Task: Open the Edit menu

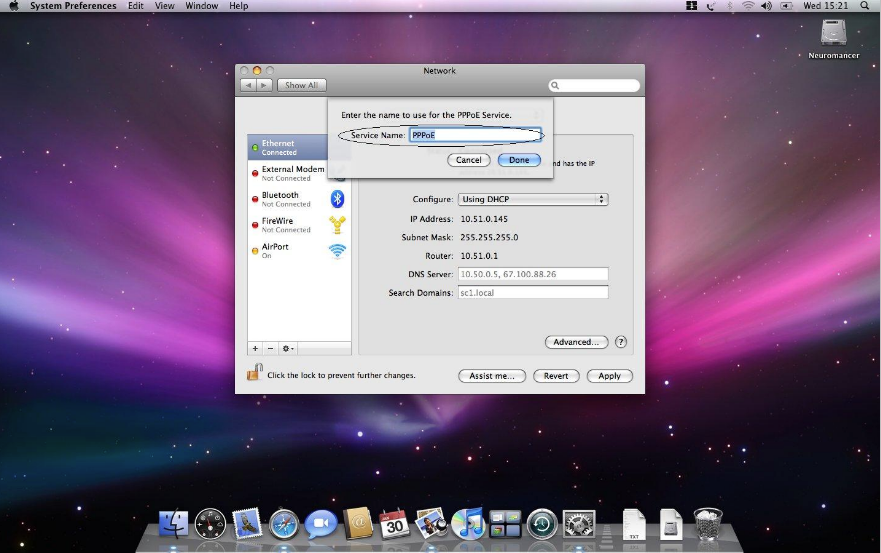Action: (135, 6)
